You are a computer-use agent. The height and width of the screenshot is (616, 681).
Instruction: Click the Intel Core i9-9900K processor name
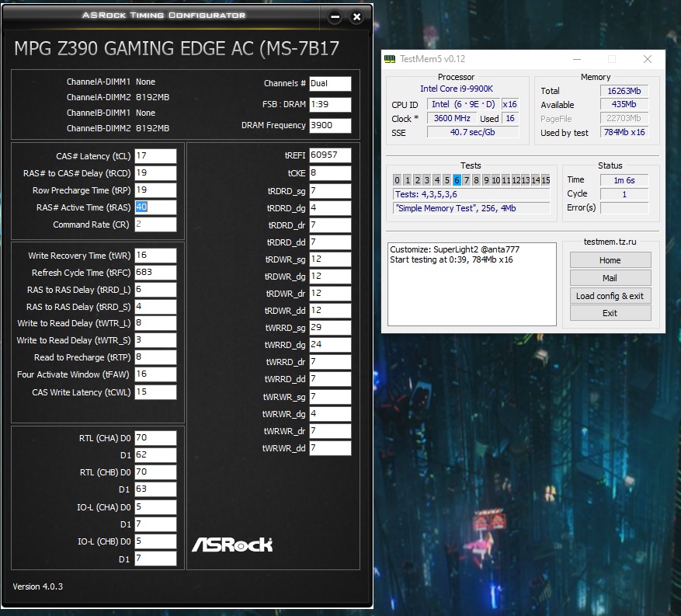457,89
